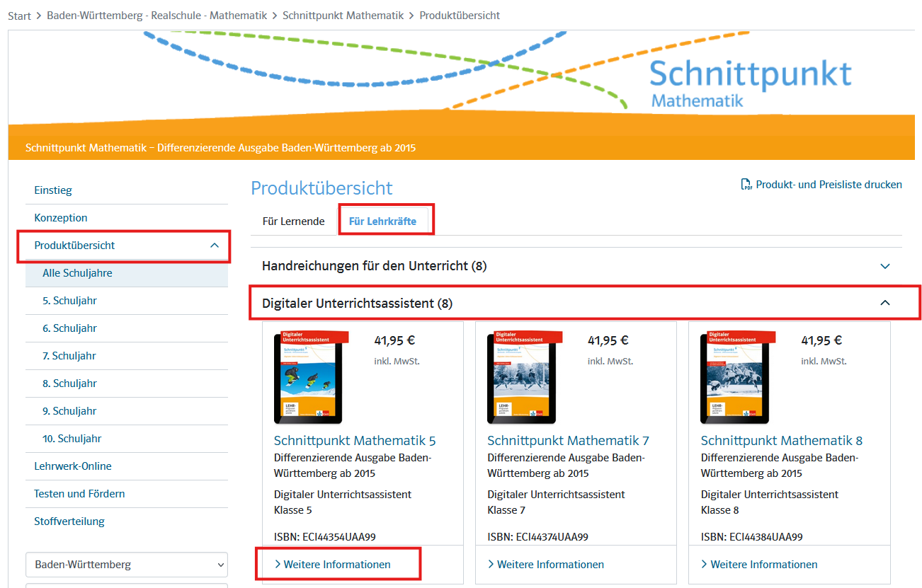
Task: Click the Schnittpunkt Mathematik 5 title link
Action: point(355,441)
